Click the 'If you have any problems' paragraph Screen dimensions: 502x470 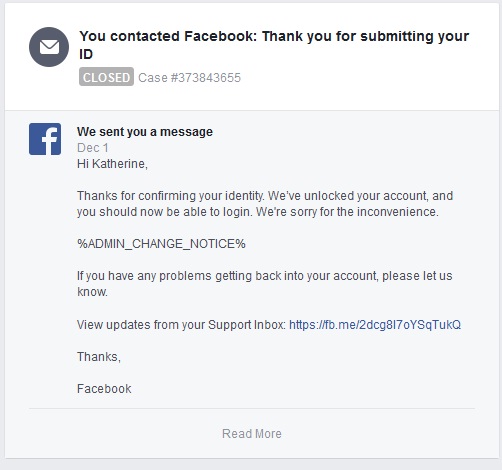coord(265,284)
